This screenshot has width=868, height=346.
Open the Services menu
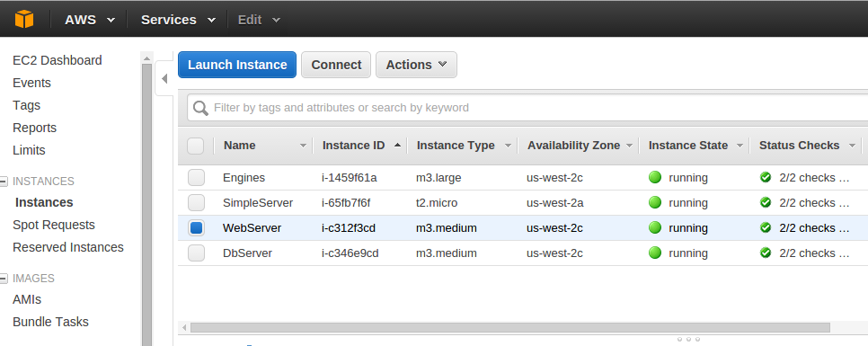pyautogui.click(x=178, y=20)
